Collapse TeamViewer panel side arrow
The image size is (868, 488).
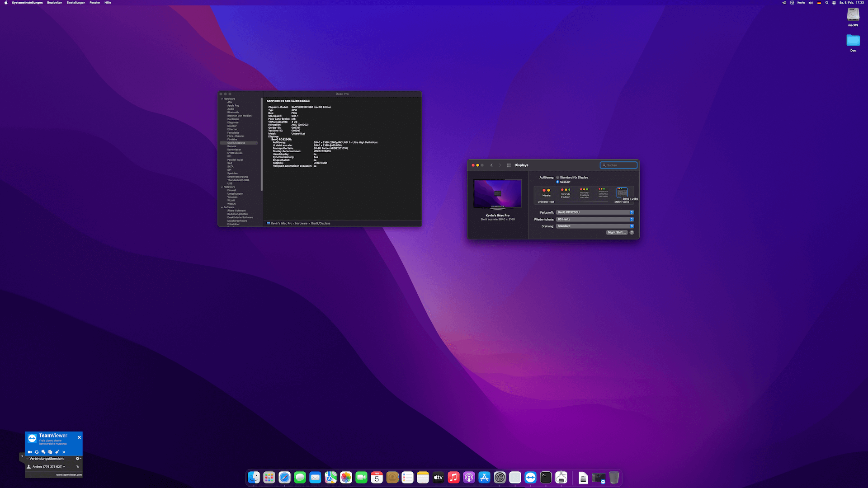coord(22,456)
